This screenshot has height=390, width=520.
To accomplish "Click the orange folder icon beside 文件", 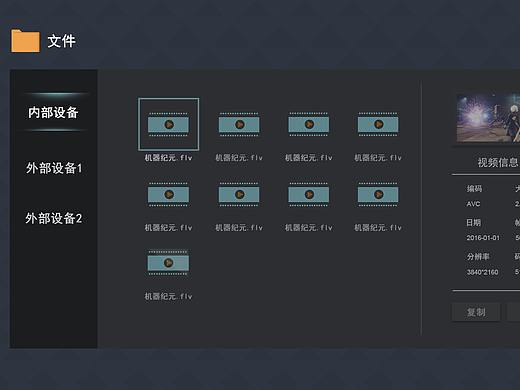I will click(x=25, y=41).
